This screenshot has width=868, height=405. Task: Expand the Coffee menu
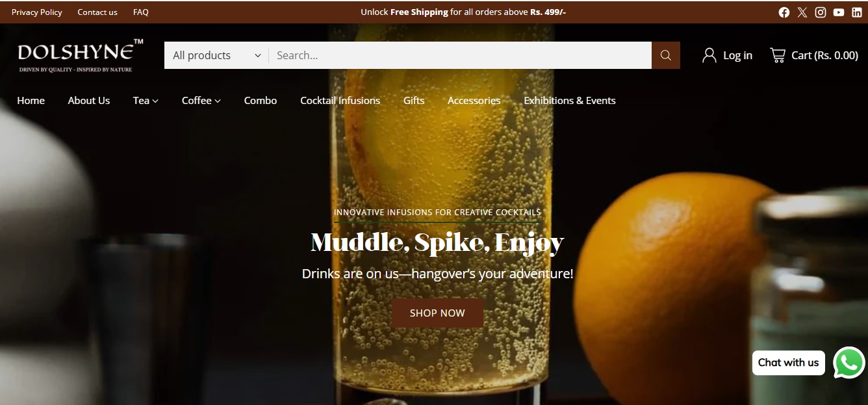(201, 100)
